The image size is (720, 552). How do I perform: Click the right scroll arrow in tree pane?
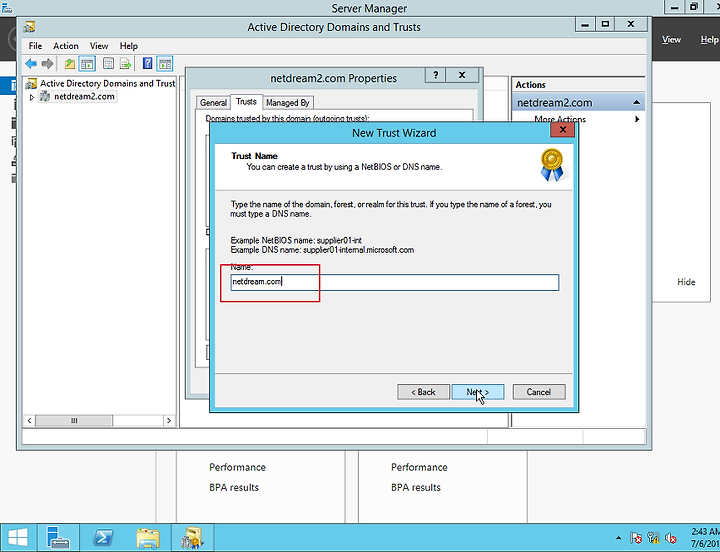169,421
